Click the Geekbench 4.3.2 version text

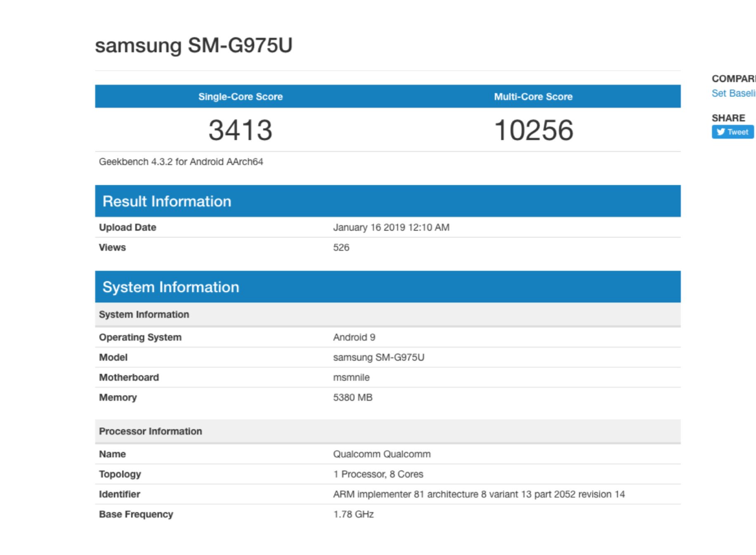click(181, 162)
